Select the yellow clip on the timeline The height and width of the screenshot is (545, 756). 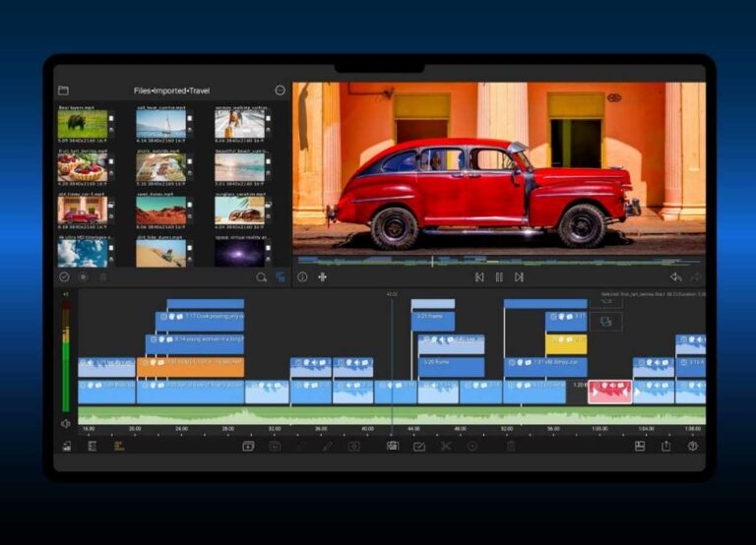pos(566,344)
